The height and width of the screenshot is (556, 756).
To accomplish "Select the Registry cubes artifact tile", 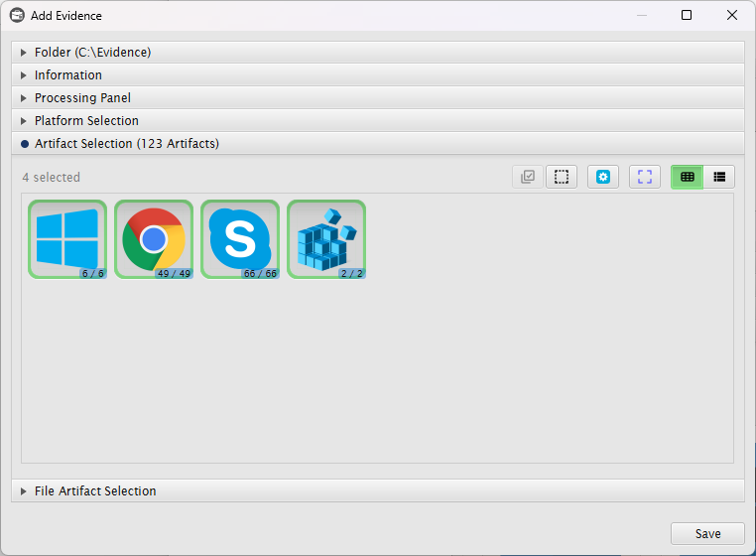I will pos(326,239).
